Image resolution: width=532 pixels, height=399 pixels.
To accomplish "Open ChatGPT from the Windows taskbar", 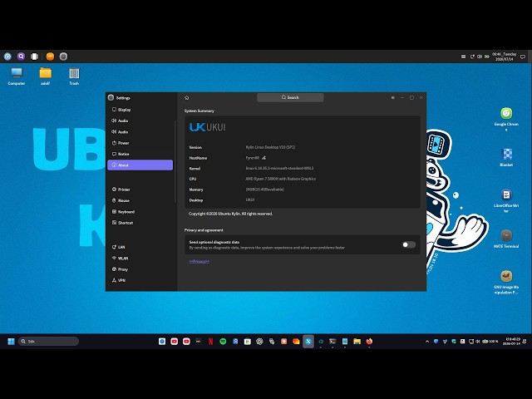I will (x=259, y=342).
